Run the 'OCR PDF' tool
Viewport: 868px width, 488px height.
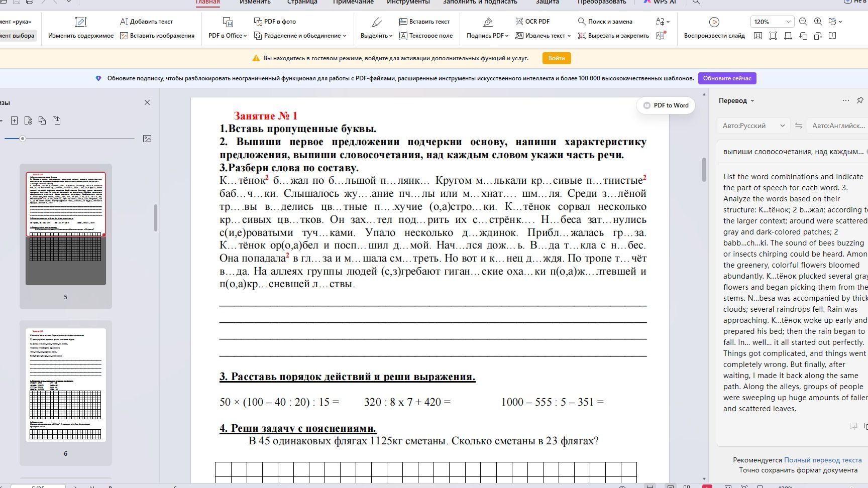532,22
